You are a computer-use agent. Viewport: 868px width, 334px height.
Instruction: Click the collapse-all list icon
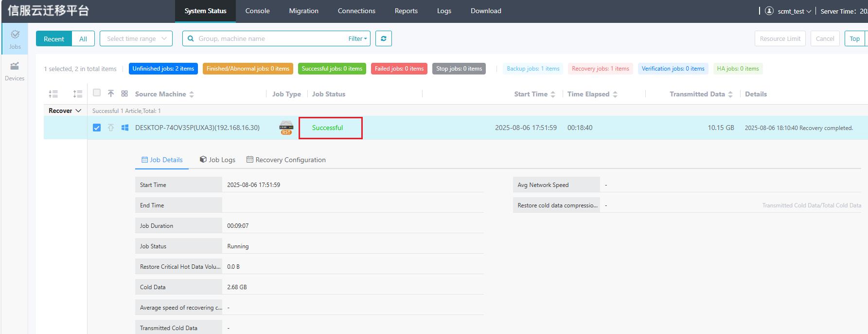53,94
